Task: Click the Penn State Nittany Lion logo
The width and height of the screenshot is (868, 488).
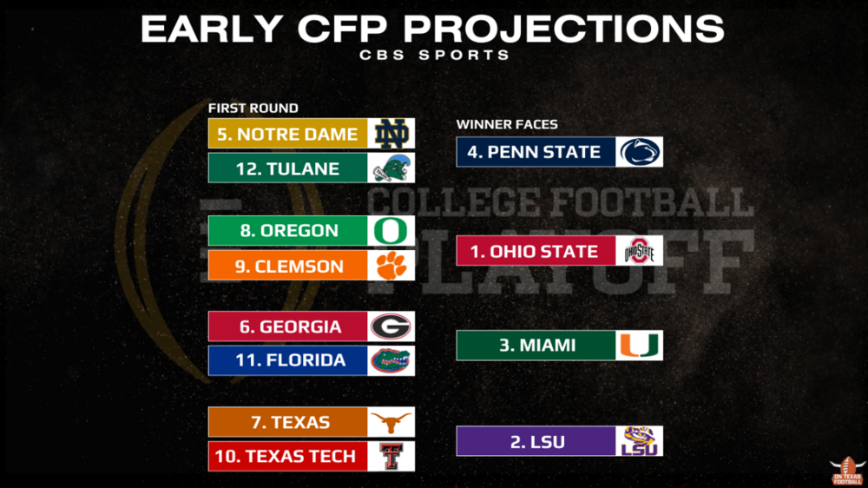Action: (x=640, y=152)
